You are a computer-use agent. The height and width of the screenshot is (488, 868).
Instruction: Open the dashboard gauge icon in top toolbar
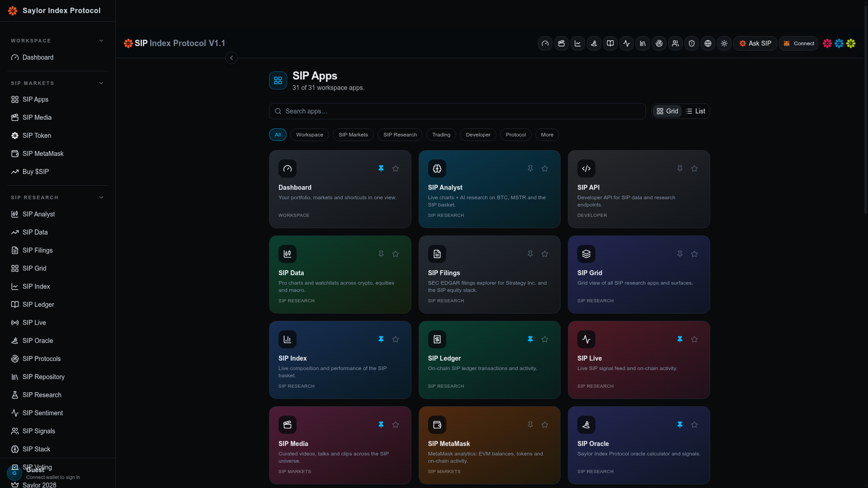[545, 43]
